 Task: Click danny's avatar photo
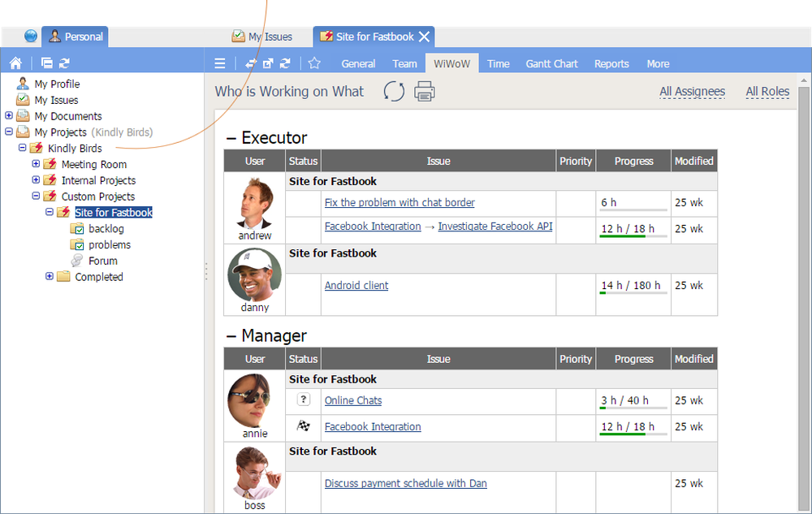[255, 274]
